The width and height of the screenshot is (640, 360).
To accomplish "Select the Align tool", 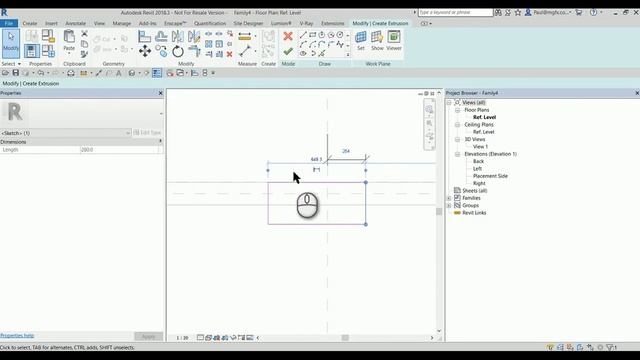I will [x=144, y=37].
